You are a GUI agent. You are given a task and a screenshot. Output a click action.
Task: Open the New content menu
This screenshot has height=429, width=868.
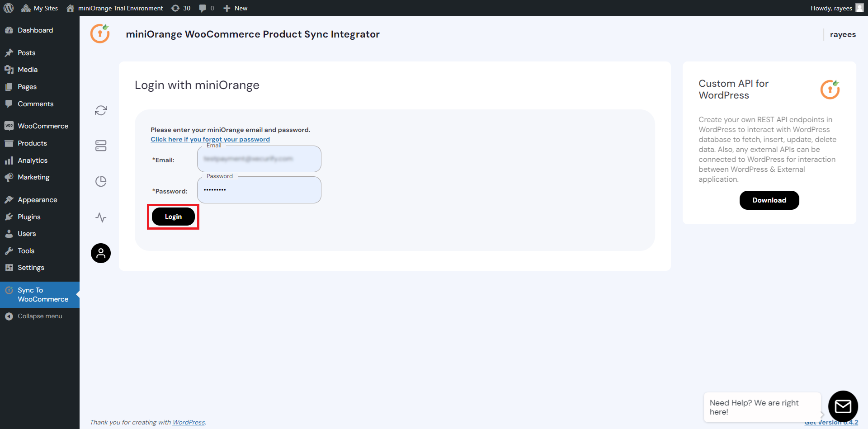(235, 8)
